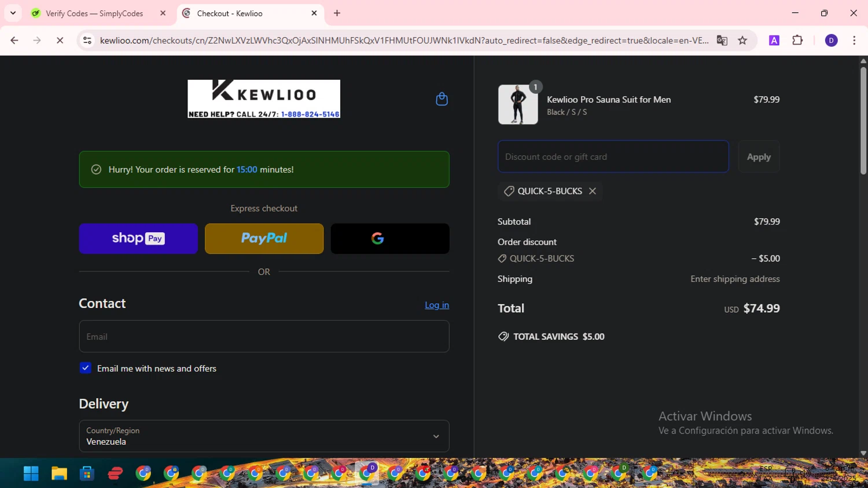The height and width of the screenshot is (488, 868).
Task: Click the – $5.00 discount amount
Action: [766, 259]
